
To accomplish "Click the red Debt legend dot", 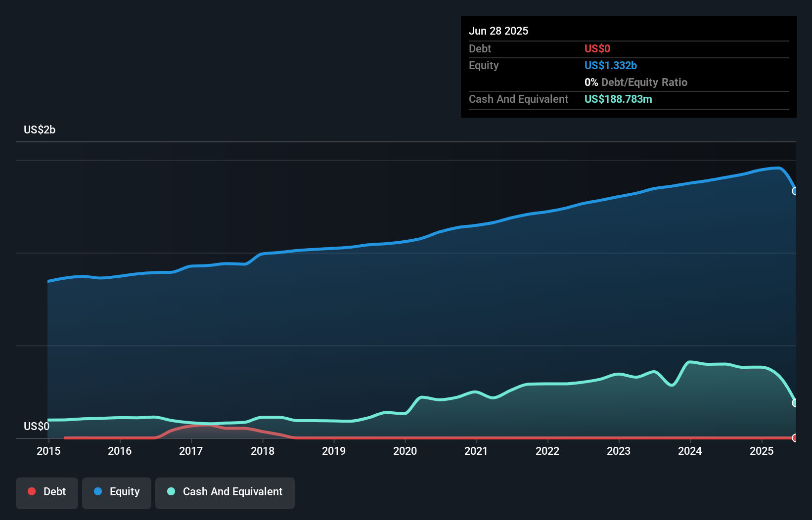I will point(32,491).
